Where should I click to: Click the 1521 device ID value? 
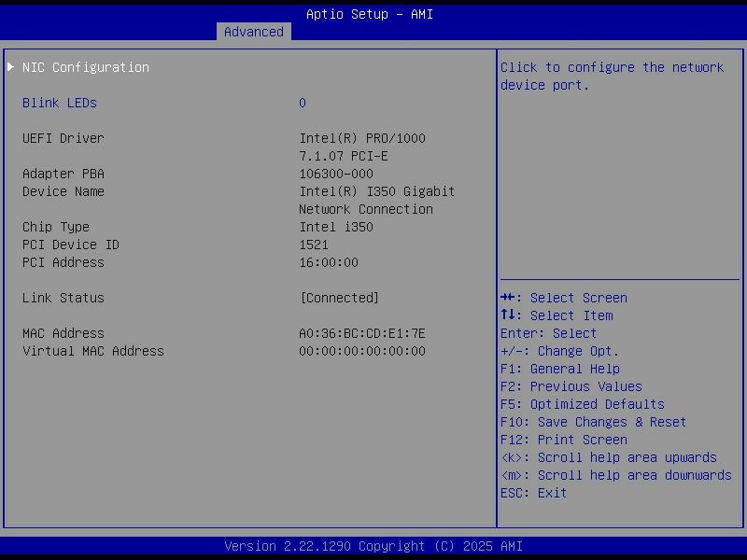tap(314, 245)
